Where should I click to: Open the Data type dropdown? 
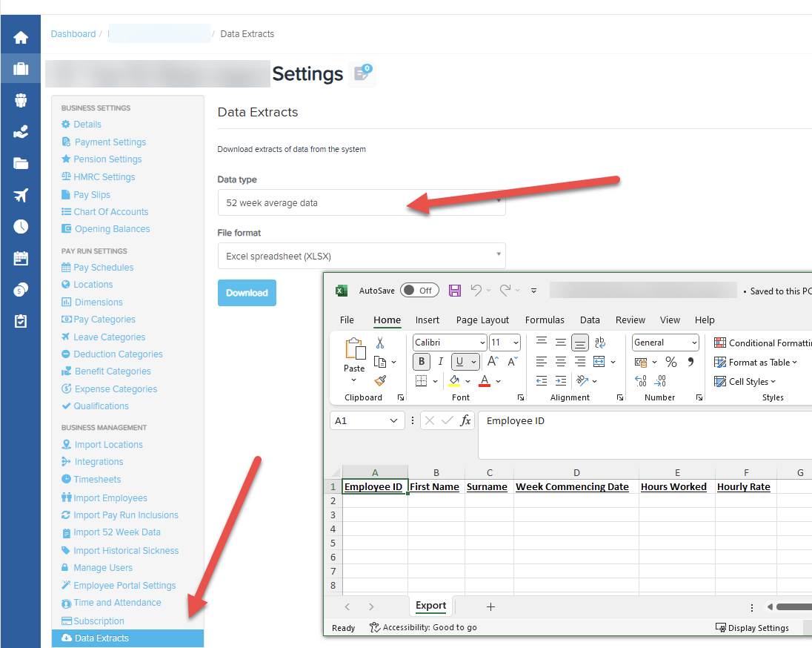click(x=362, y=202)
